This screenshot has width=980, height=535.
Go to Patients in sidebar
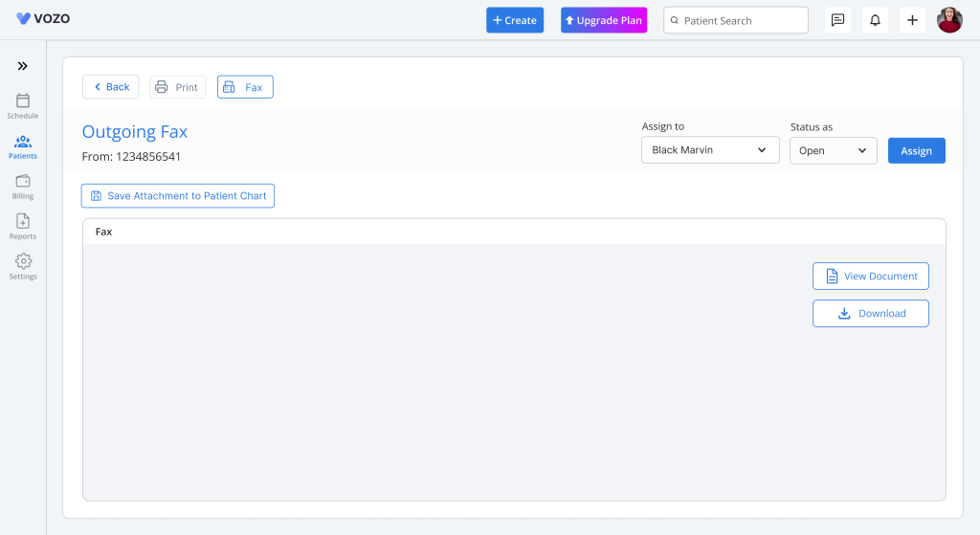tap(23, 145)
